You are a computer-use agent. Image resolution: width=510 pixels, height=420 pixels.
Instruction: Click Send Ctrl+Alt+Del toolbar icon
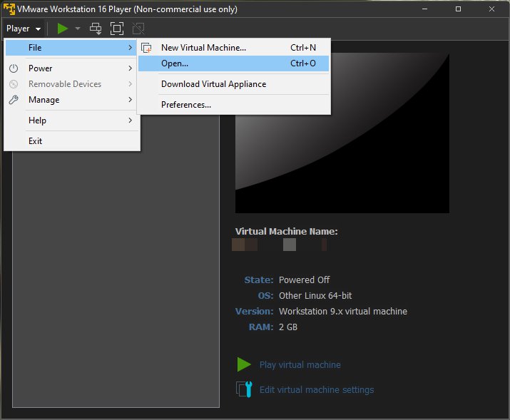point(96,29)
